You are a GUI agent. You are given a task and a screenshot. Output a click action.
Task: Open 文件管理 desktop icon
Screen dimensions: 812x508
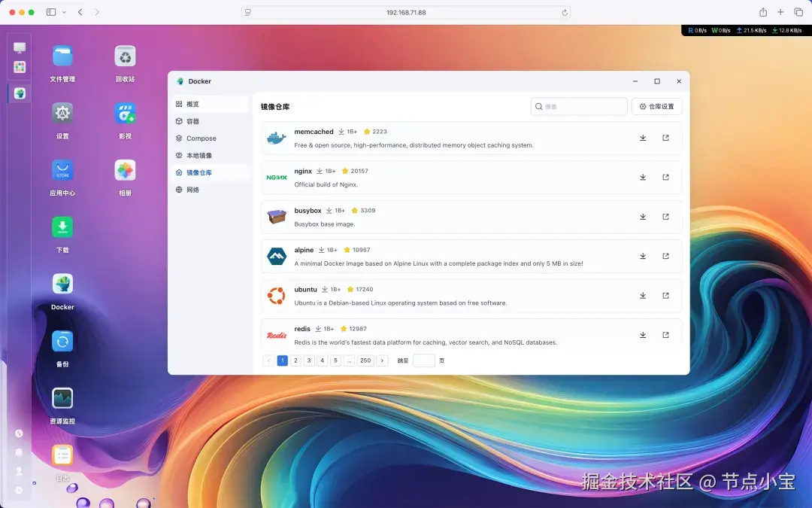(62, 56)
